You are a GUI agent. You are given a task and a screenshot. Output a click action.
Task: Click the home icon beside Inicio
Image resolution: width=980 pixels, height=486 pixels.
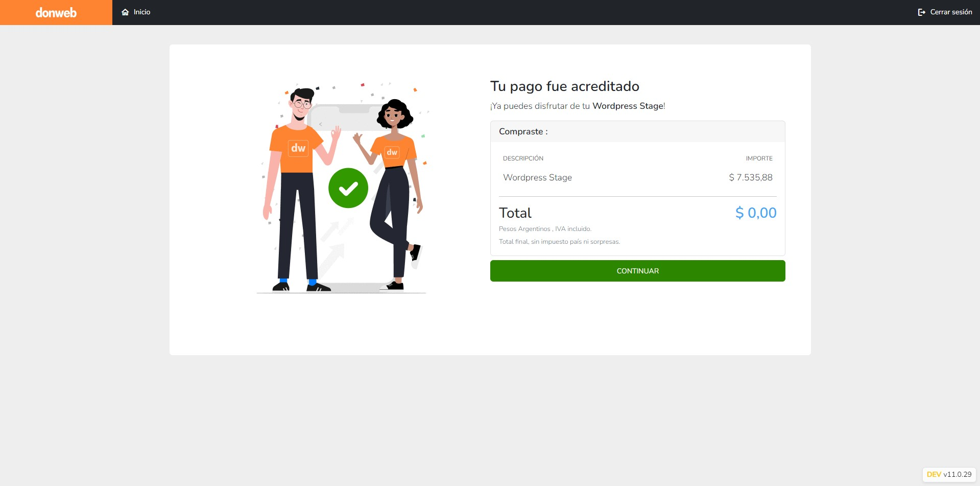click(x=125, y=12)
